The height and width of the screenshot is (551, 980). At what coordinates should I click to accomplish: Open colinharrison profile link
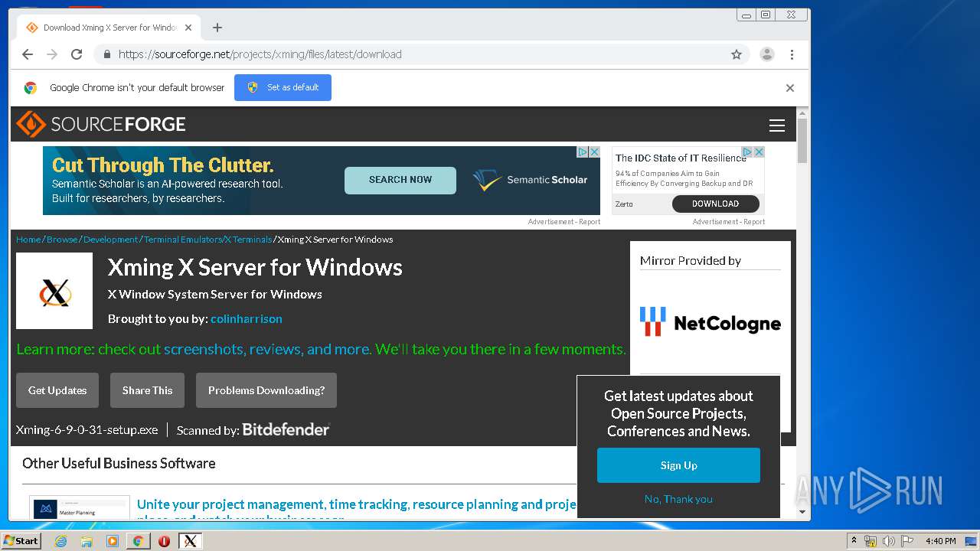coord(247,318)
